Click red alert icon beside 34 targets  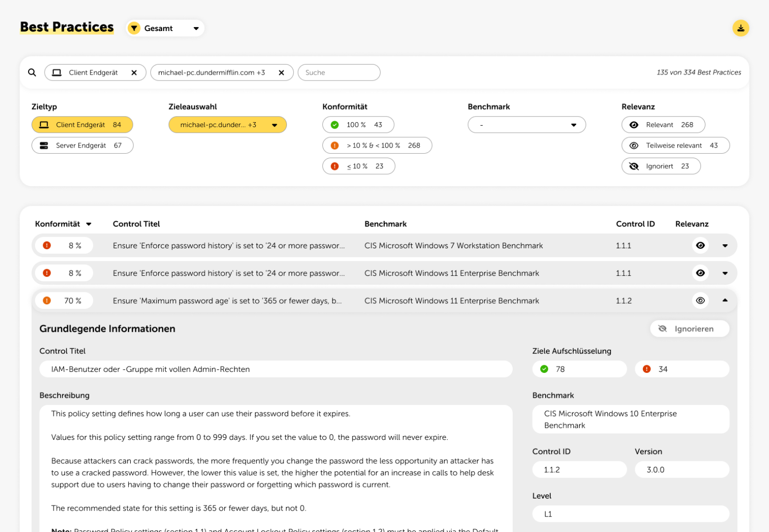[647, 369]
